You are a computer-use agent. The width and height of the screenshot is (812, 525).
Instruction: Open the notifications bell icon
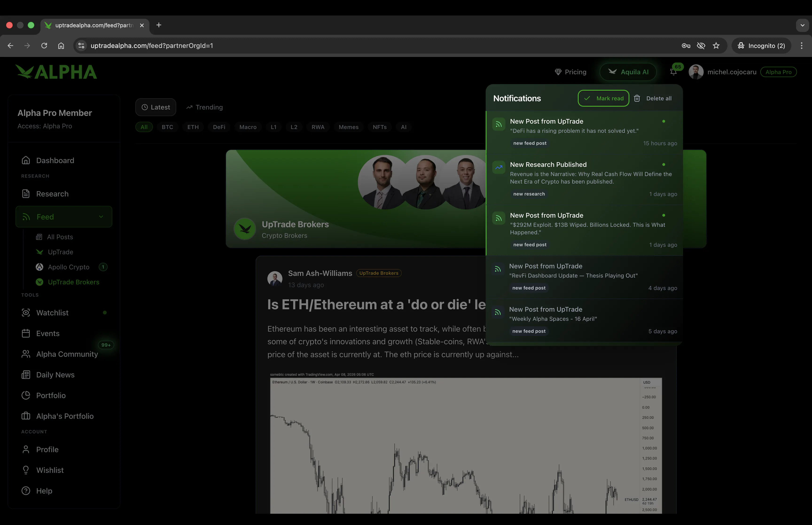point(673,72)
